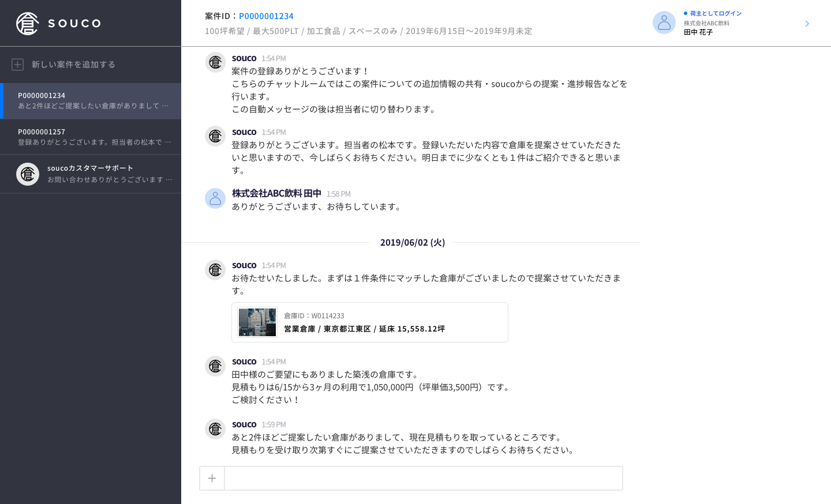Click the souco avatar next to the first automated message
The width and height of the screenshot is (831, 504).
(215, 62)
